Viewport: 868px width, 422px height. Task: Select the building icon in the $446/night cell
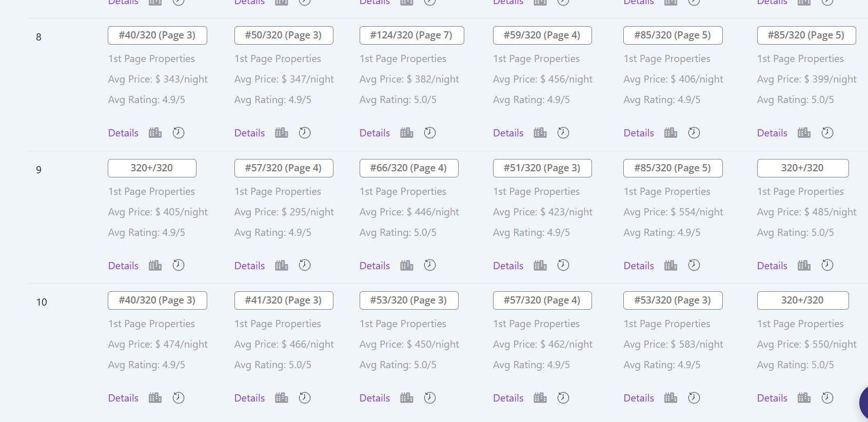pos(407,265)
